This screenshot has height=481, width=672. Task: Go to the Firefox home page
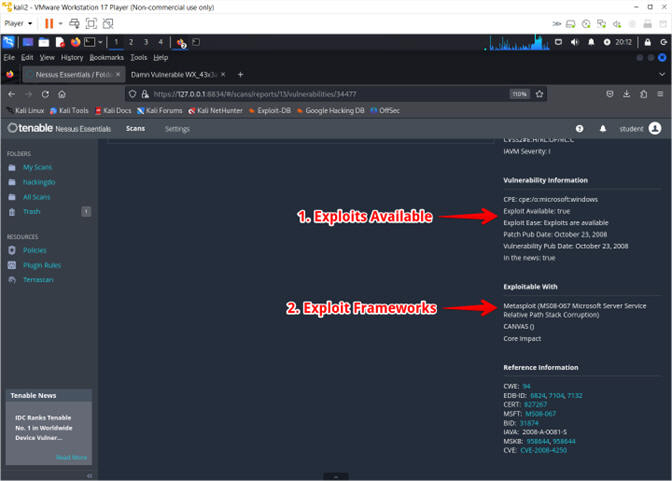coord(62,94)
